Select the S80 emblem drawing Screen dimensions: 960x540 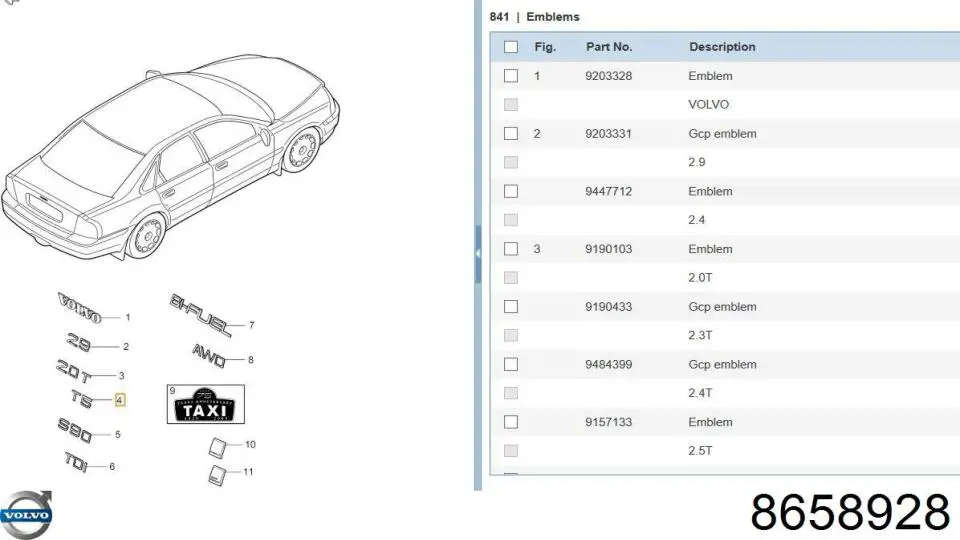[75, 430]
